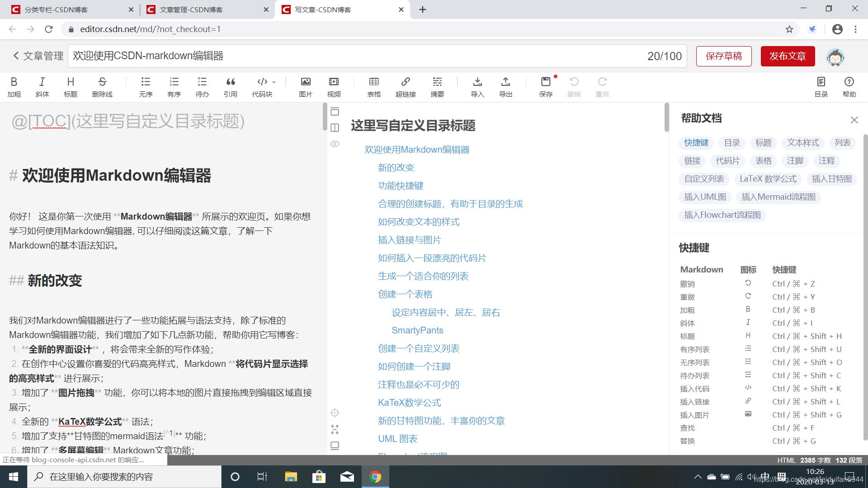
Task: Select 插入Mermaid流程图 help tag
Action: (778, 197)
